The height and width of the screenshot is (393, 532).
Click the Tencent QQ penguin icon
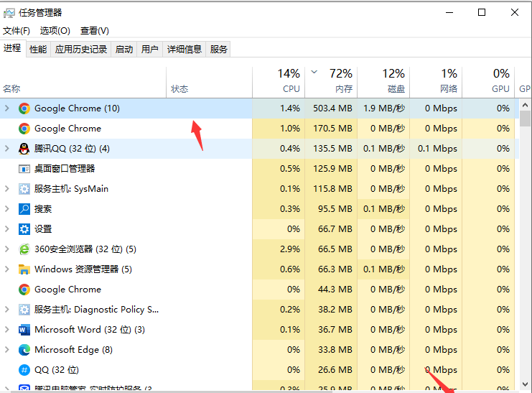pos(24,149)
